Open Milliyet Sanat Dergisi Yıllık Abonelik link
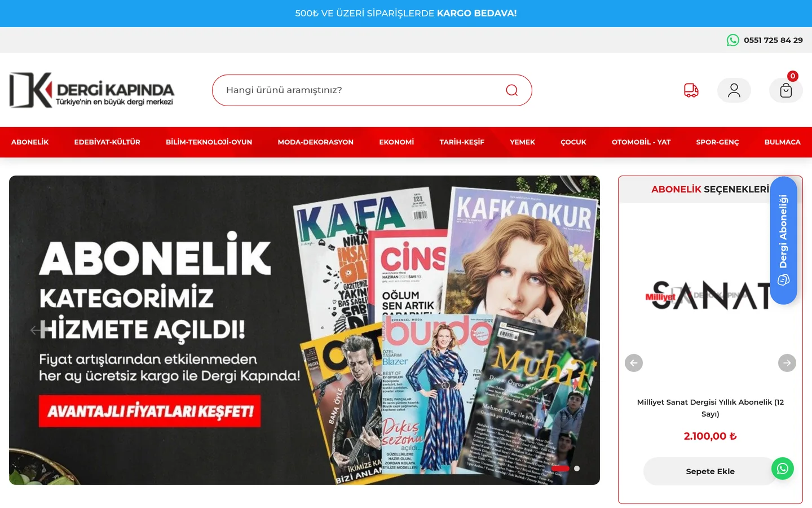Image resolution: width=812 pixels, height=508 pixels. [710, 408]
